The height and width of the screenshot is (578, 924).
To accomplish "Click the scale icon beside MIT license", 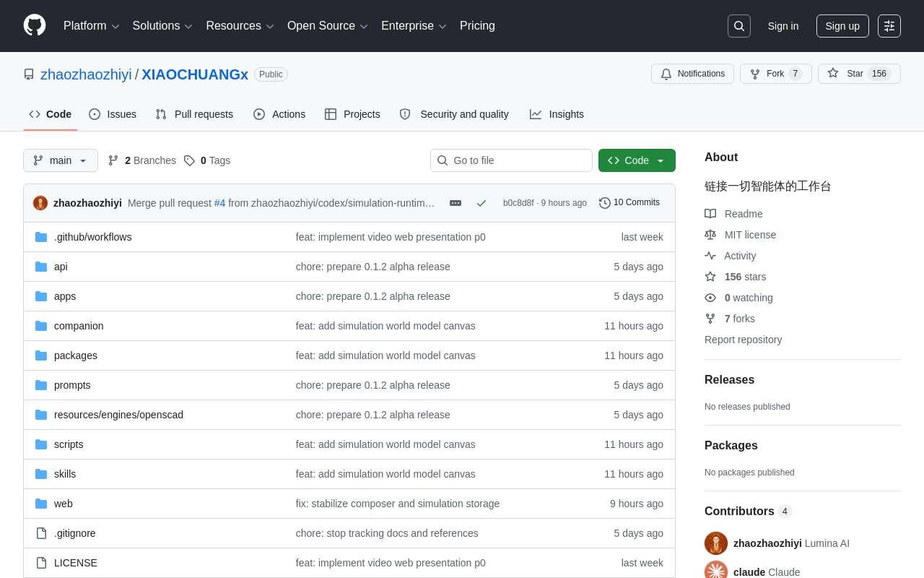I will coord(710,235).
